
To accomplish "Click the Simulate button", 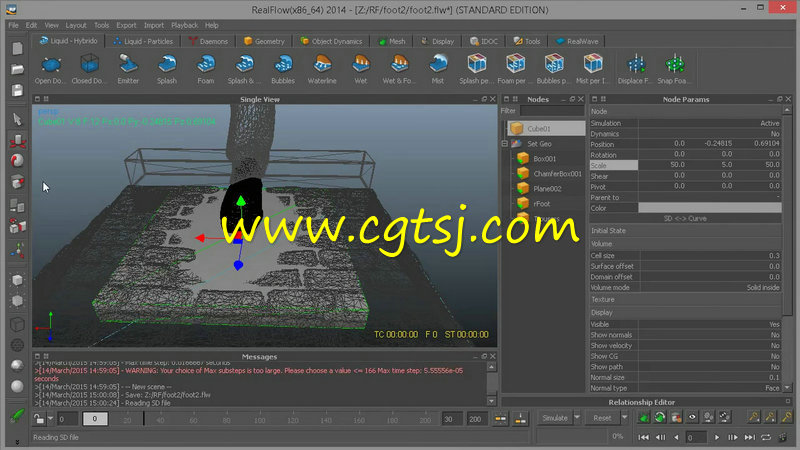I will 555,418.
